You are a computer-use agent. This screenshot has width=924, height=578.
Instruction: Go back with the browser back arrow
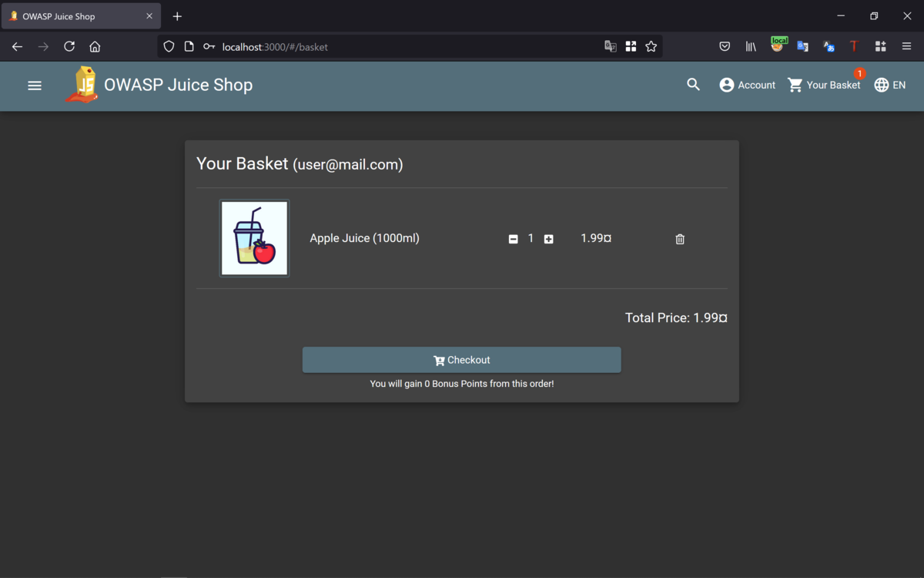[x=17, y=46]
